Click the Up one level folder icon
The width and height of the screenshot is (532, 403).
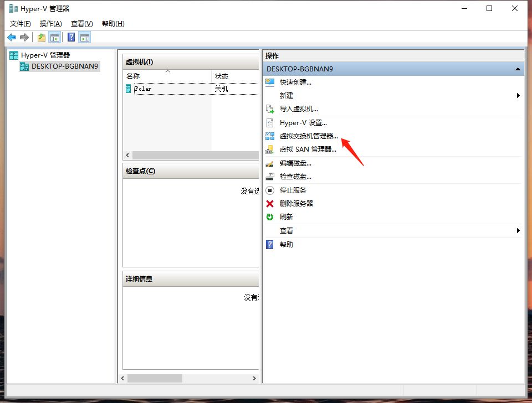(42, 37)
